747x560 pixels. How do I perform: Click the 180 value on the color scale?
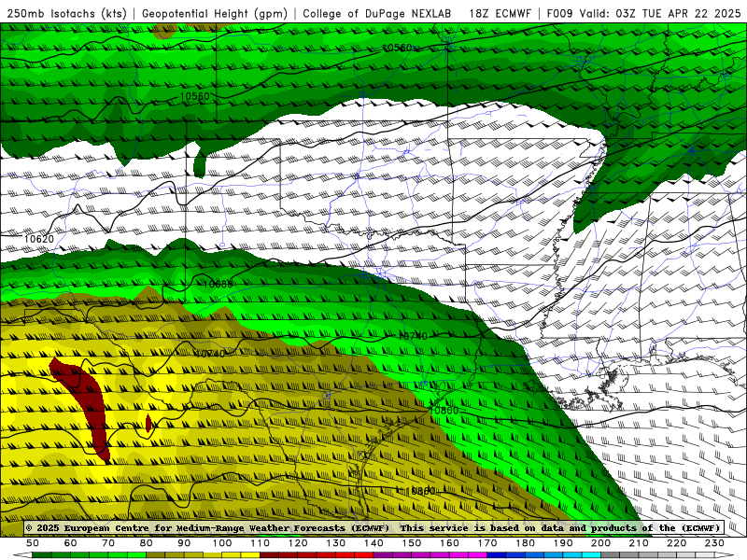525,543
